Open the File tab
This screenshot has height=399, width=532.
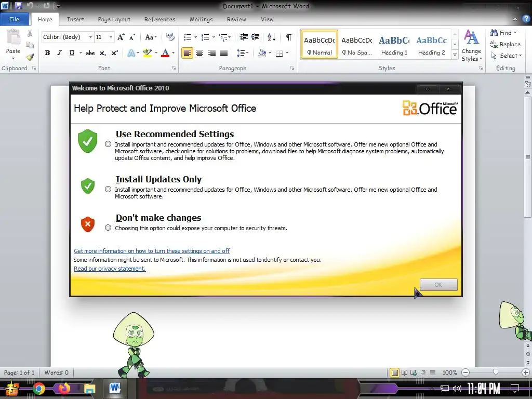click(x=14, y=19)
